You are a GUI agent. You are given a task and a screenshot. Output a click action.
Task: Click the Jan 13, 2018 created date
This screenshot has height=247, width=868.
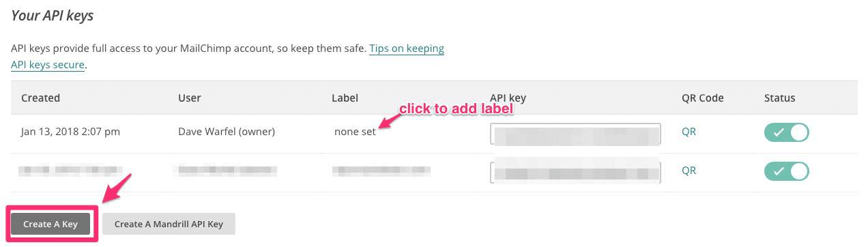[x=70, y=132]
